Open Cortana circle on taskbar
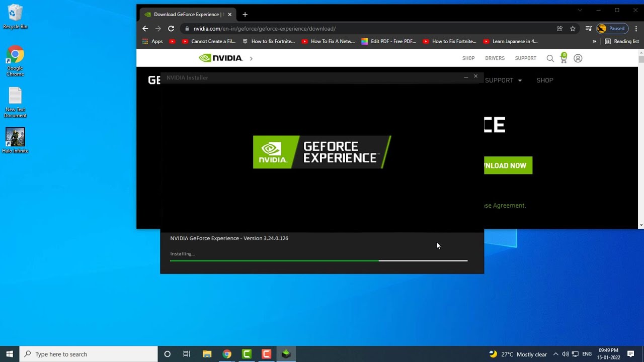The image size is (644, 362). coord(168,354)
